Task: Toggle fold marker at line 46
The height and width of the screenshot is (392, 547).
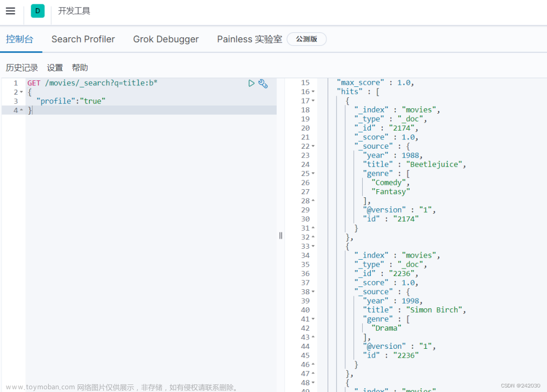Action: click(x=313, y=365)
